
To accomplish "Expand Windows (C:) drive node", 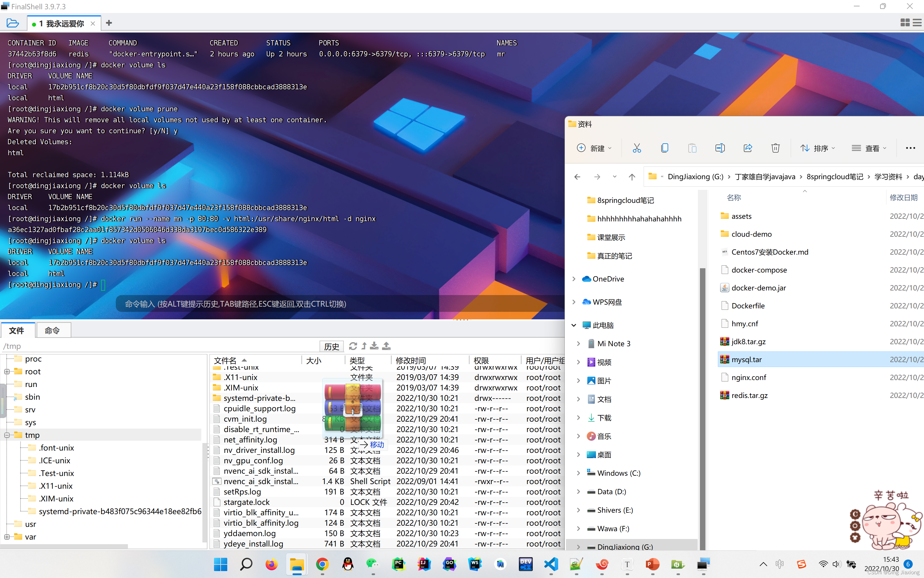I will [x=578, y=473].
